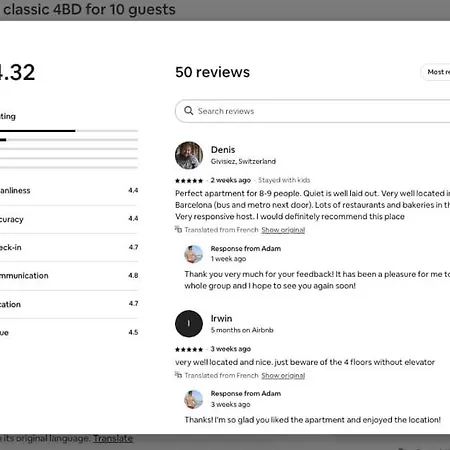450x450 pixels.
Task: Click Adam's avatar in second response
Action: (194, 399)
